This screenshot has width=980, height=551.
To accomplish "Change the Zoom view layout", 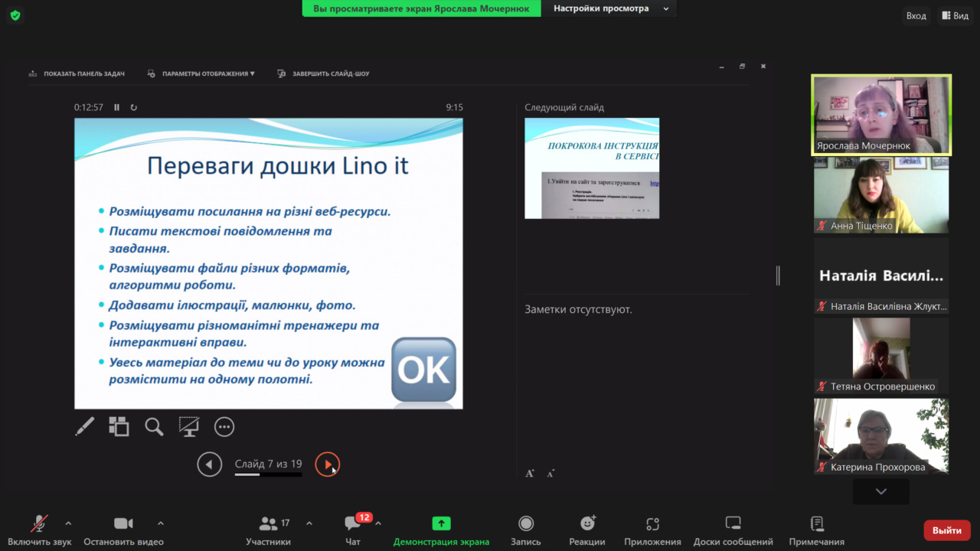I will 955,15.
